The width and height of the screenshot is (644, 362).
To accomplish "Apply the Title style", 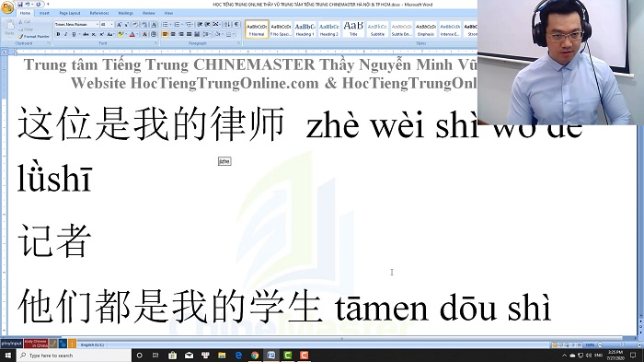I will pos(353,29).
